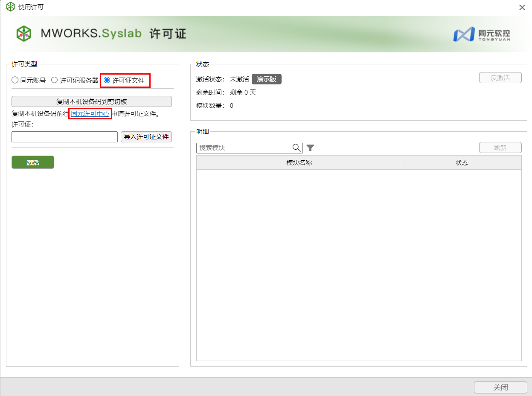Select the 许可证文件 radio button

tap(107, 80)
